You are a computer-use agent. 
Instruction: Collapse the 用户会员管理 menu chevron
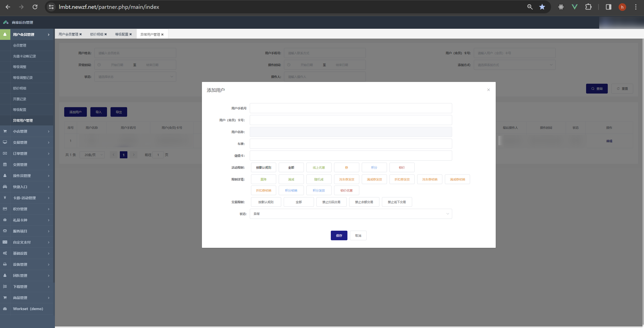(49, 35)
